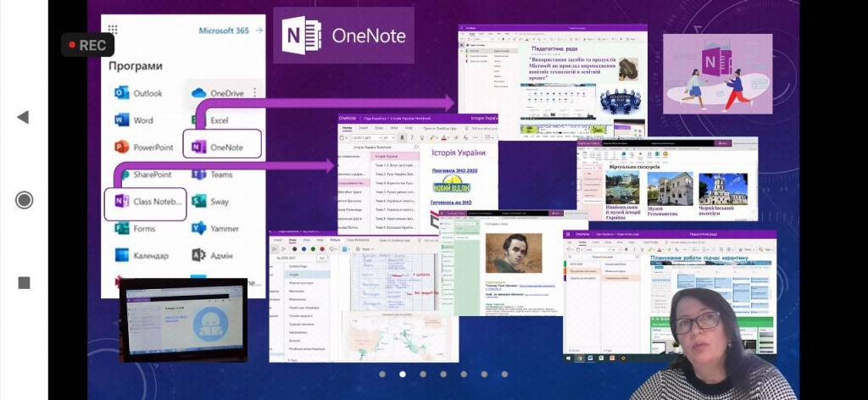Viewport: 868px width, 400px height.
Task: Open PowerPoint in the apps panel
Action: tap(142, 147)
